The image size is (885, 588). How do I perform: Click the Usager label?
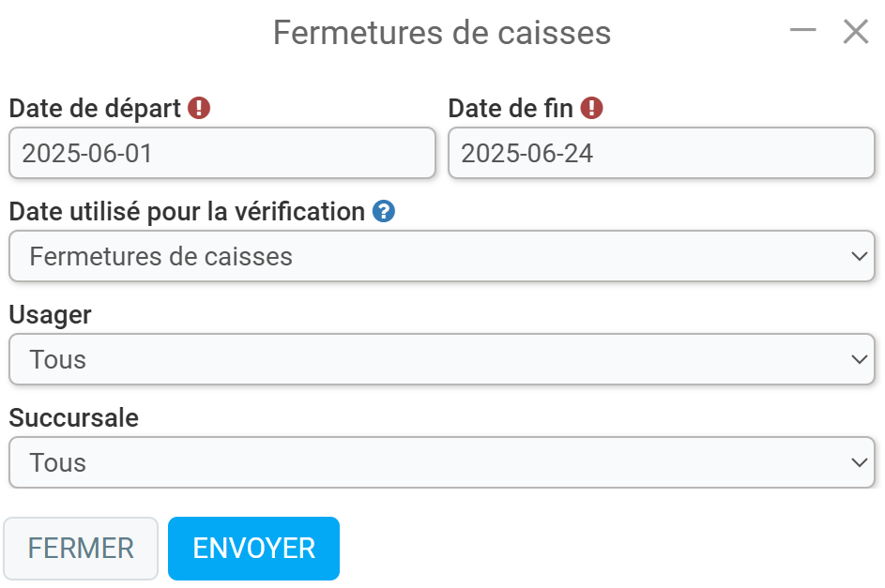(51, 315)
